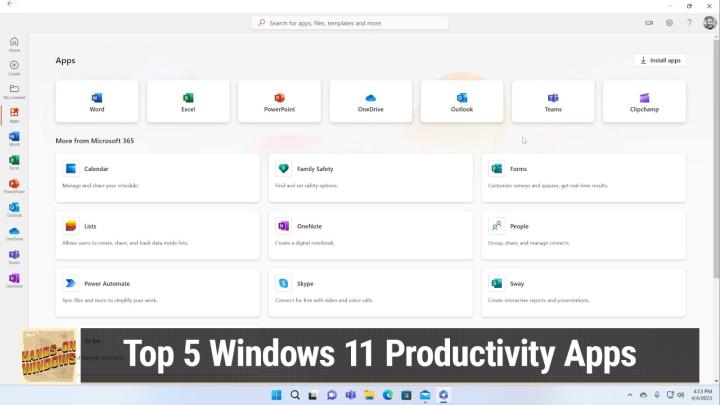Viewport: 720px width, 405px height.
Task: Open Microsoft Edge from taskbar
Action: click(388, 395)
